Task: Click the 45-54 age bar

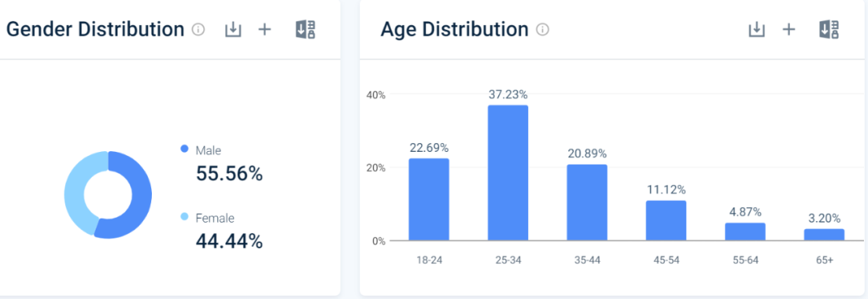Action: [666, 220]
